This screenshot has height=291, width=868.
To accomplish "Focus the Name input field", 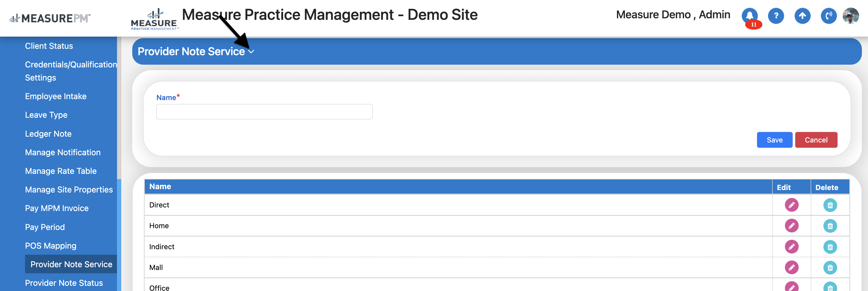I will (x=264, y=112).
